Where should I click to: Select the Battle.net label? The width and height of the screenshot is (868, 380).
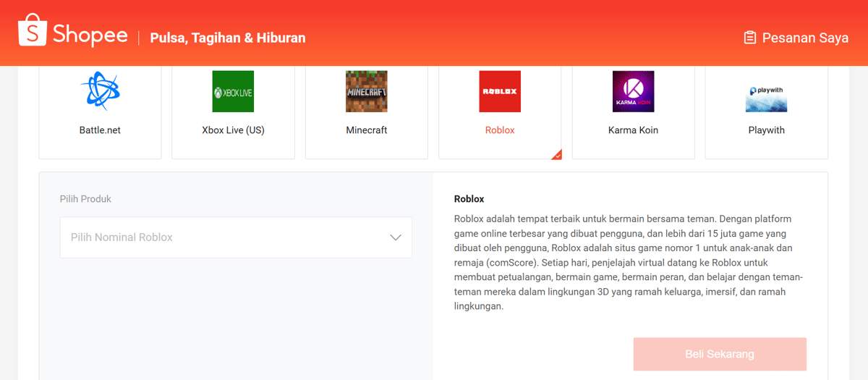tap(100, 130)
